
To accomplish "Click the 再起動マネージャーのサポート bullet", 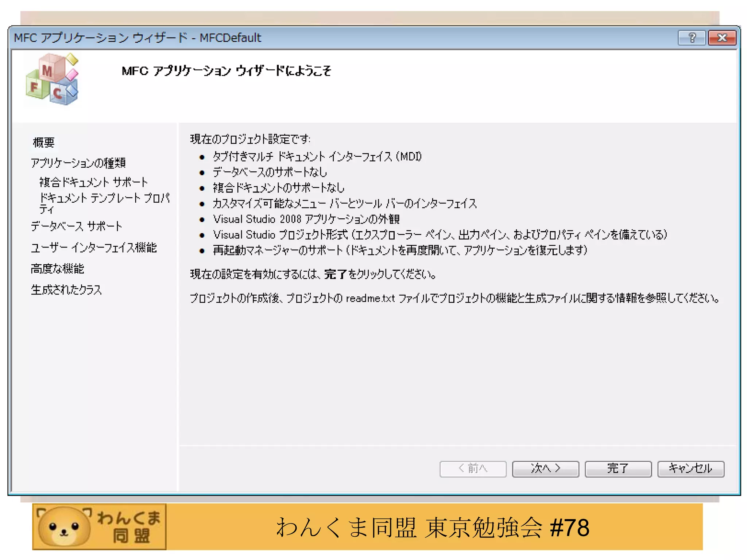I will pyautogui.click(x=400, y=250).
